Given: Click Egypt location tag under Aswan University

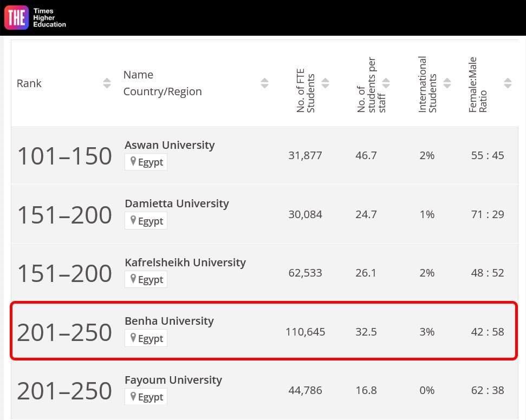Looking at the screenshot, I should click(x=146, y=162).
